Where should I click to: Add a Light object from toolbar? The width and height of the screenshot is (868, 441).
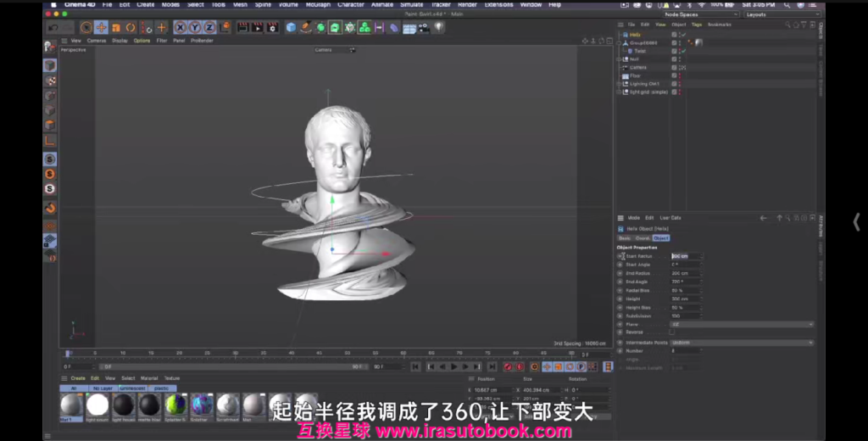point(438,26)
